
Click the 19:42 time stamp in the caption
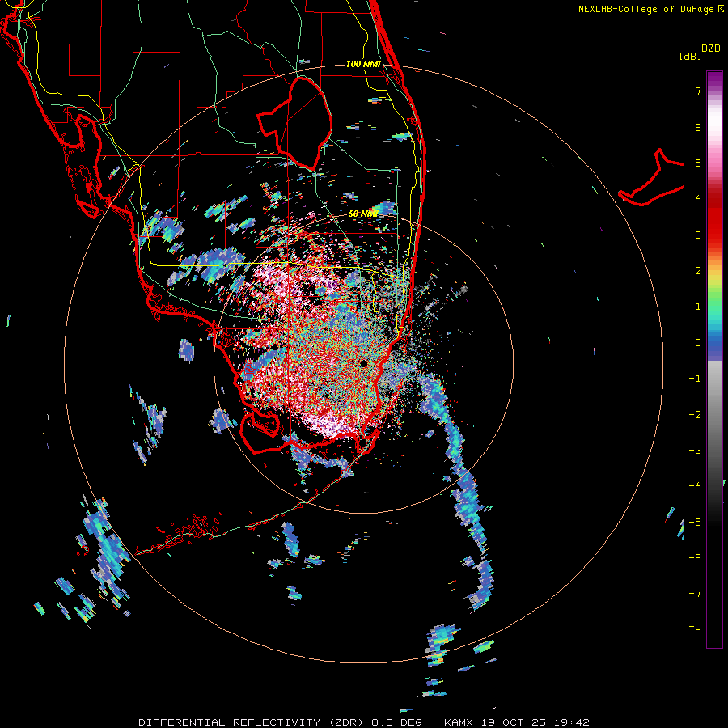(572, 722)
